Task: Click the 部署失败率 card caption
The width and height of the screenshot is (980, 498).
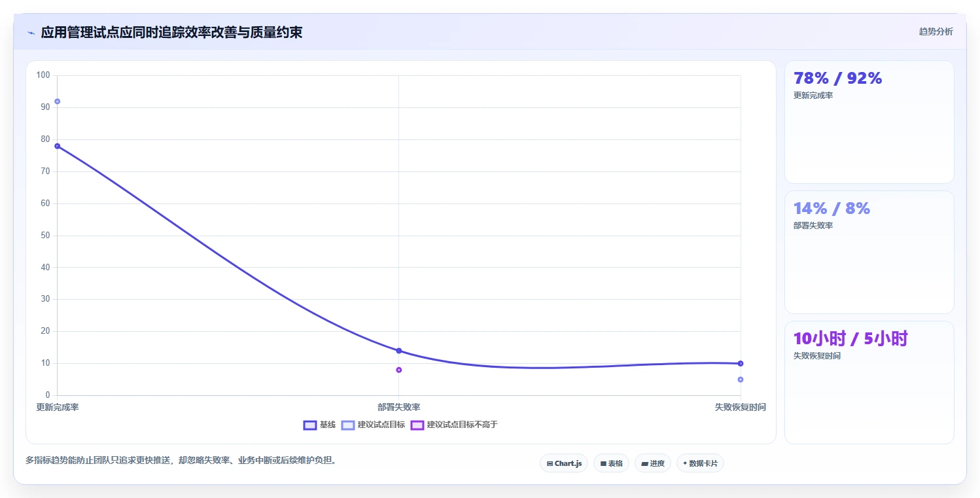Action: pyautogui.click(x=813, y=226)
